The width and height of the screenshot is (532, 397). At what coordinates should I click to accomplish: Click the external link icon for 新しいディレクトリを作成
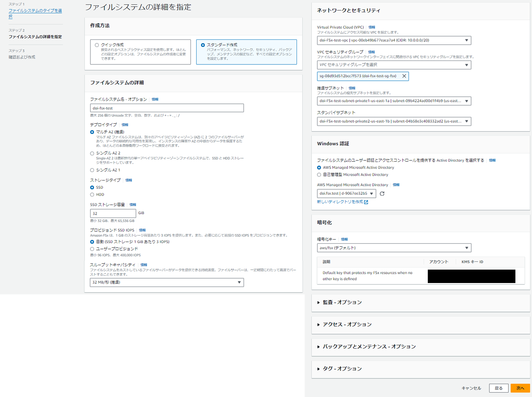pyautogui.click(x=366, y=202)
